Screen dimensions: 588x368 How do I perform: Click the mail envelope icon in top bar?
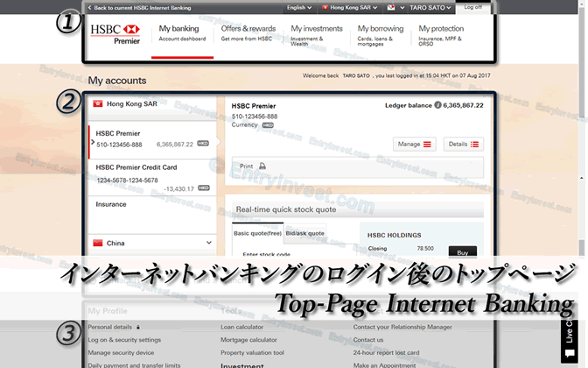click(390, 8)
